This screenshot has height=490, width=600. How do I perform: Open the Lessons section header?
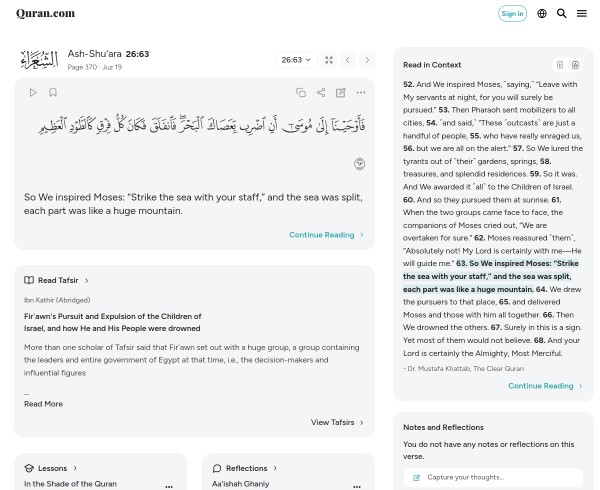51,468
